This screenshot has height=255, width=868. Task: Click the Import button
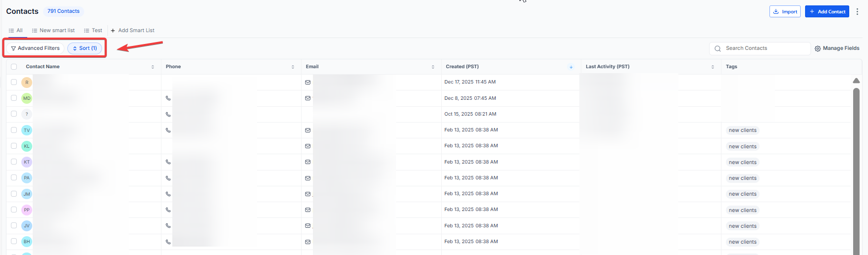(x=785, y=11)
